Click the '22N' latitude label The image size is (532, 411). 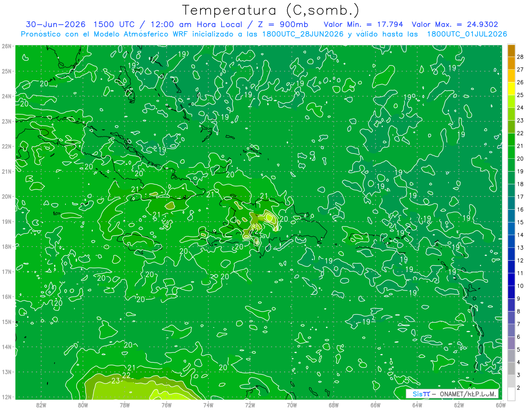(x=7, y=146)
